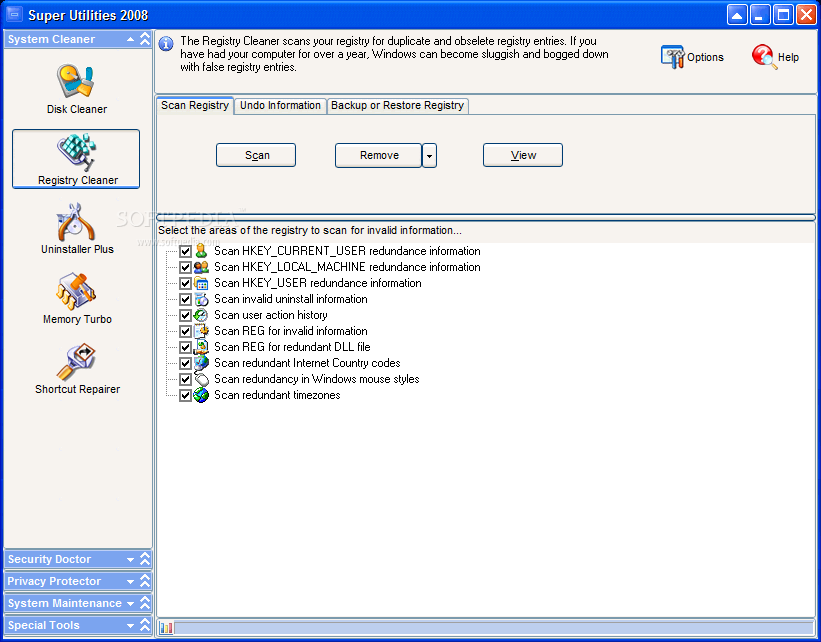Open the System Maintenance panel header
Image resolution: width=821 pixels, height=642 pixels.
coord(77,603)
